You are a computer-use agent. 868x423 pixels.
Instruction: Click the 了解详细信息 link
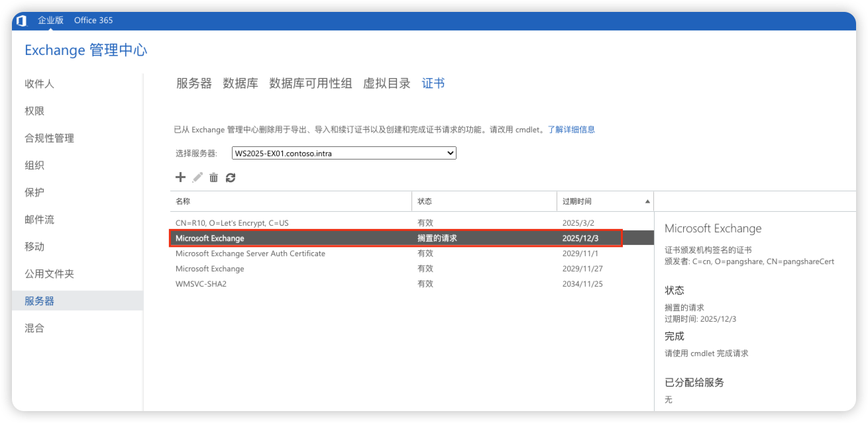point(570,130)
